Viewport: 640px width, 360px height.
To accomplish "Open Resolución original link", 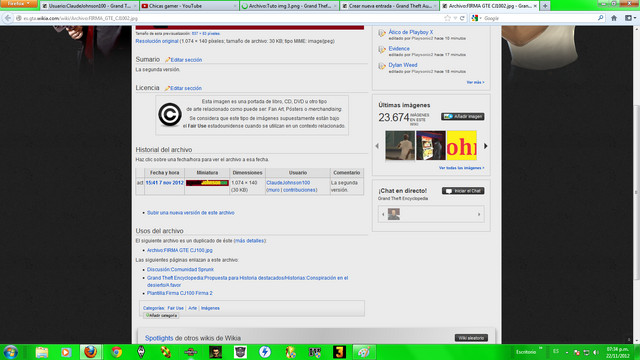I will [x=157, y=41].
